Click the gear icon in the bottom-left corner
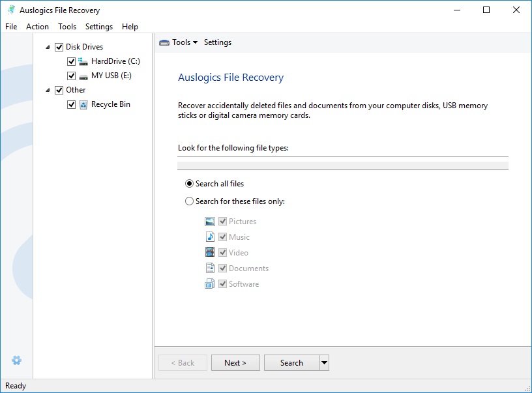532x393 pixels. (16, 360)
